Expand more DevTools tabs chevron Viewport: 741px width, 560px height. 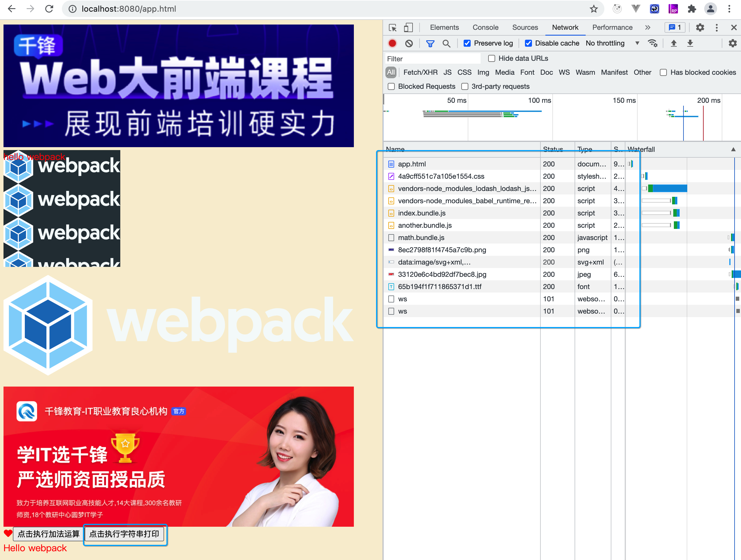click(648, 27)
